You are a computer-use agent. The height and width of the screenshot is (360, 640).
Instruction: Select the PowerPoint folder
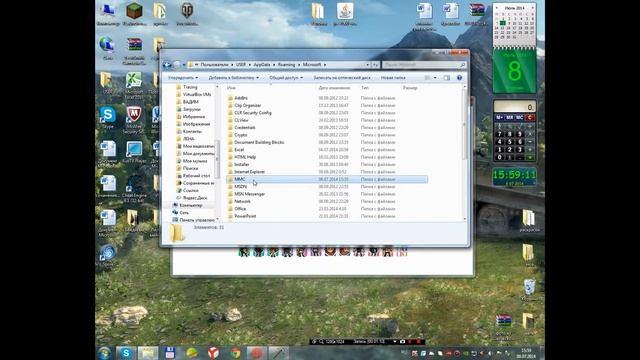(245, 216)
